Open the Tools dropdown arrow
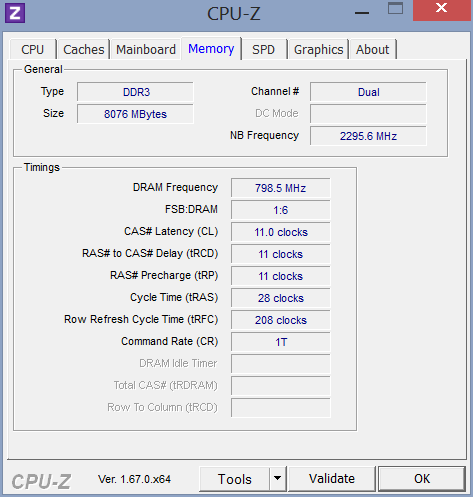Image resolution: width=473 pixels, height=497 pixels. tap(277, 479)
